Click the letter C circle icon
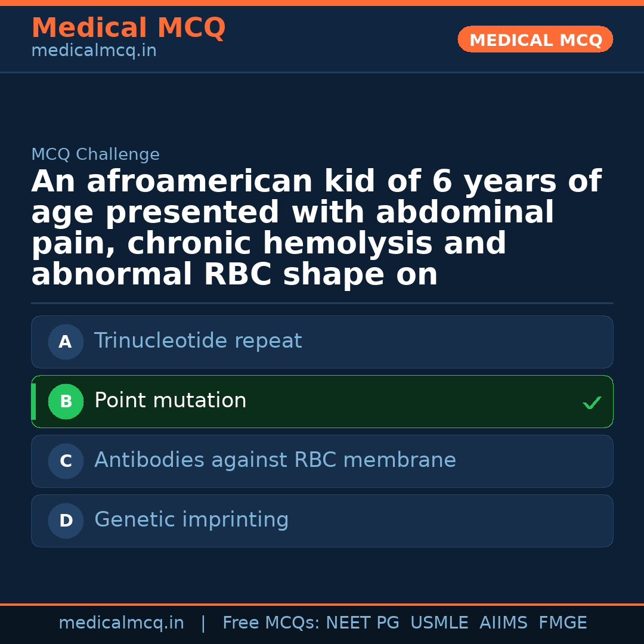 pyautogui.click(x=66, y=461)
